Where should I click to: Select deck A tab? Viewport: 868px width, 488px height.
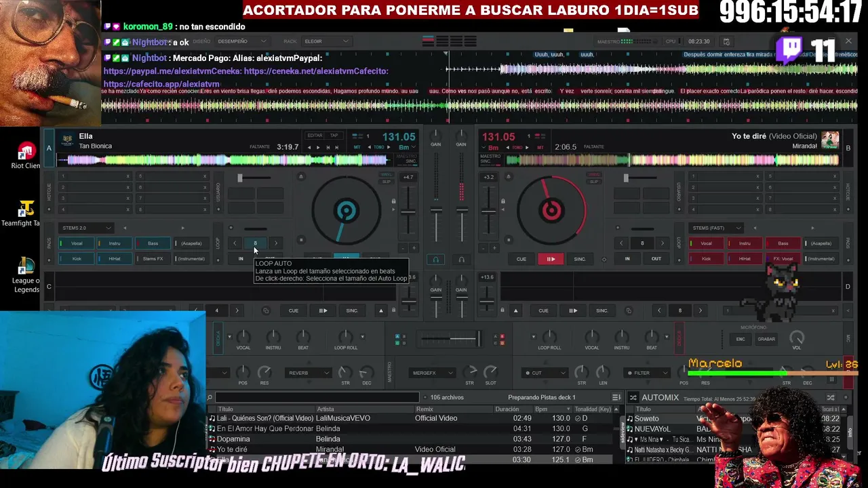click(x=49, y=148)
